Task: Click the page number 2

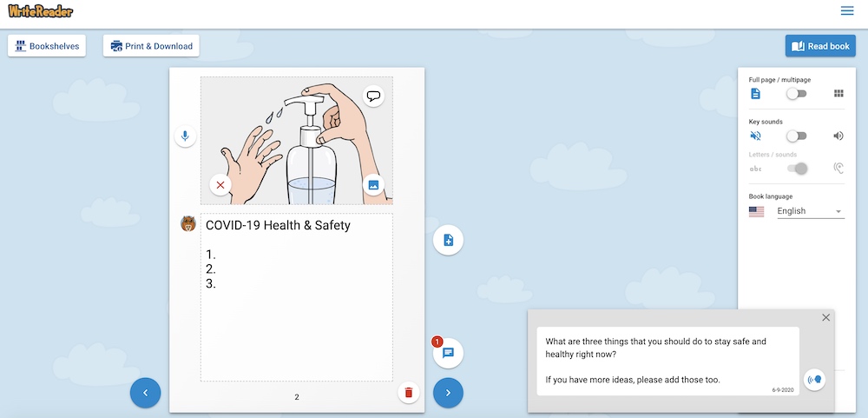Action: 297,397
